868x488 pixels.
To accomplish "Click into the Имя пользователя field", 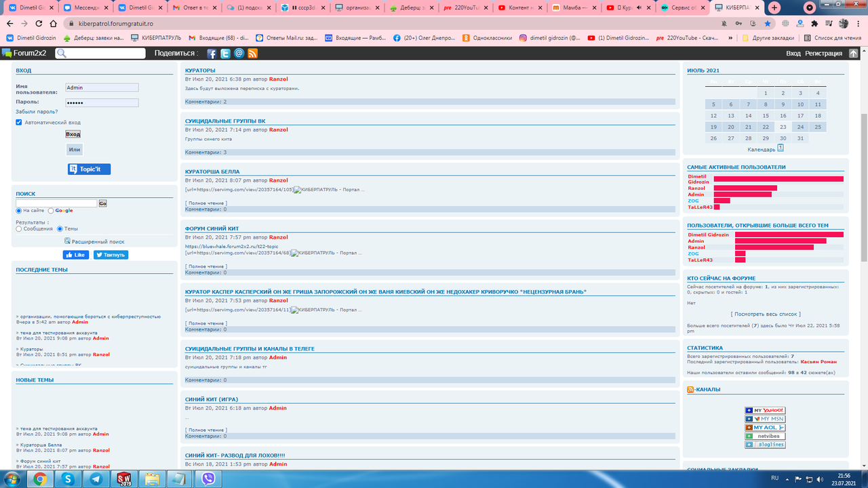I will click(102, 87).
